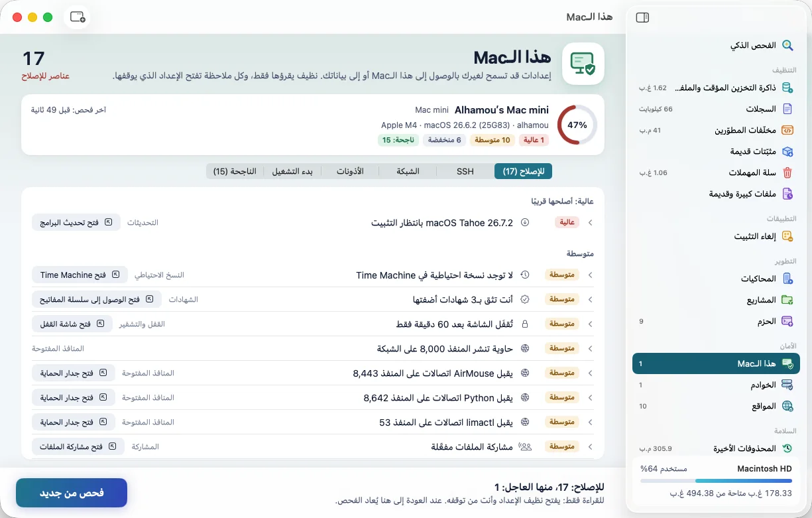Click the الخوادم servers icon
The width and height of the screenshot is (812, 518).
point(787,385)
